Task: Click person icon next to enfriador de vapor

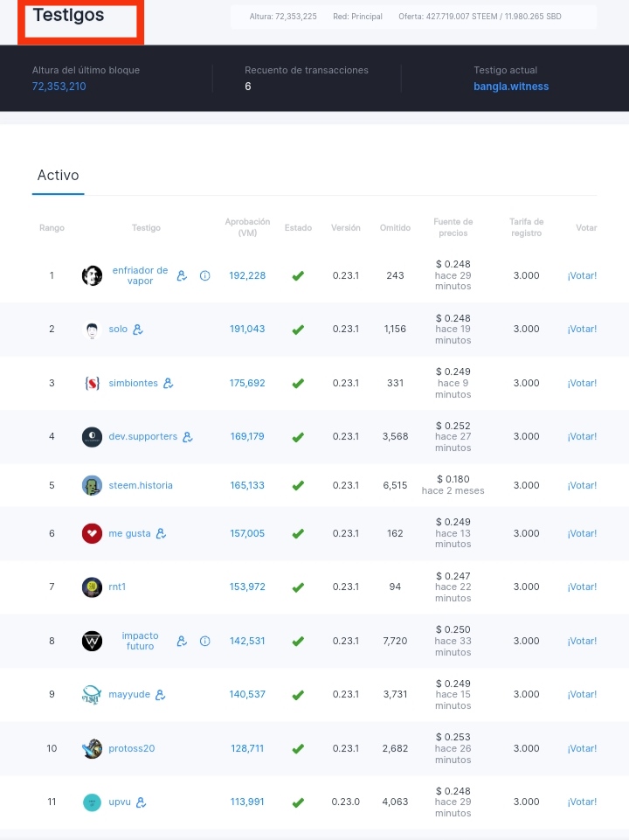Action: point(182,275)
